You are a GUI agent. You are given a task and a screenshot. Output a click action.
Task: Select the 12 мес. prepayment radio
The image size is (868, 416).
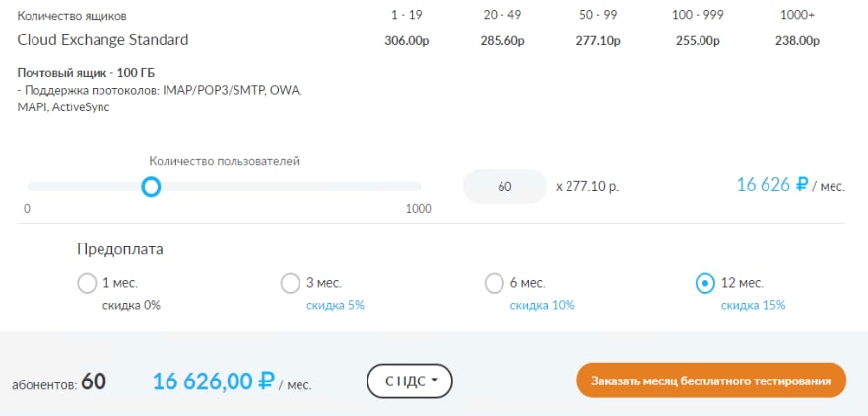point(705,284)
